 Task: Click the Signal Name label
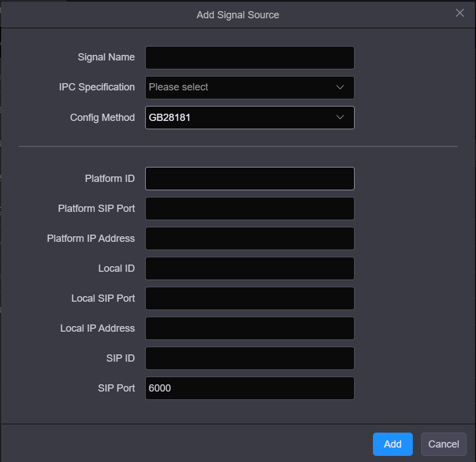[x=106, y=57]
